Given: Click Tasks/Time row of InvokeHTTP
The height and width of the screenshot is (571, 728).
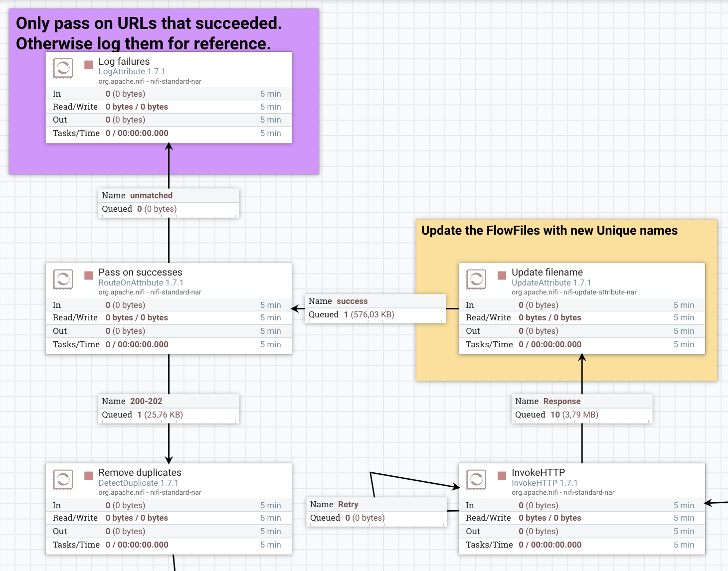Looking at the screenshot, I should coord(582,545).
